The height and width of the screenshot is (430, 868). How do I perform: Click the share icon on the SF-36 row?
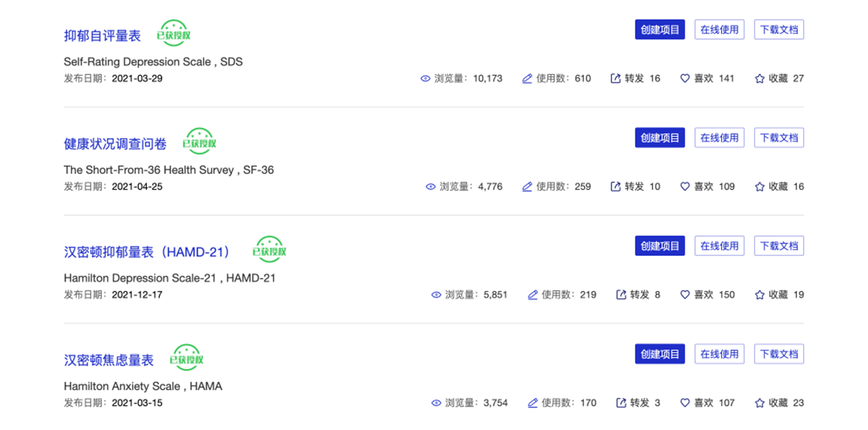[616, 186]
